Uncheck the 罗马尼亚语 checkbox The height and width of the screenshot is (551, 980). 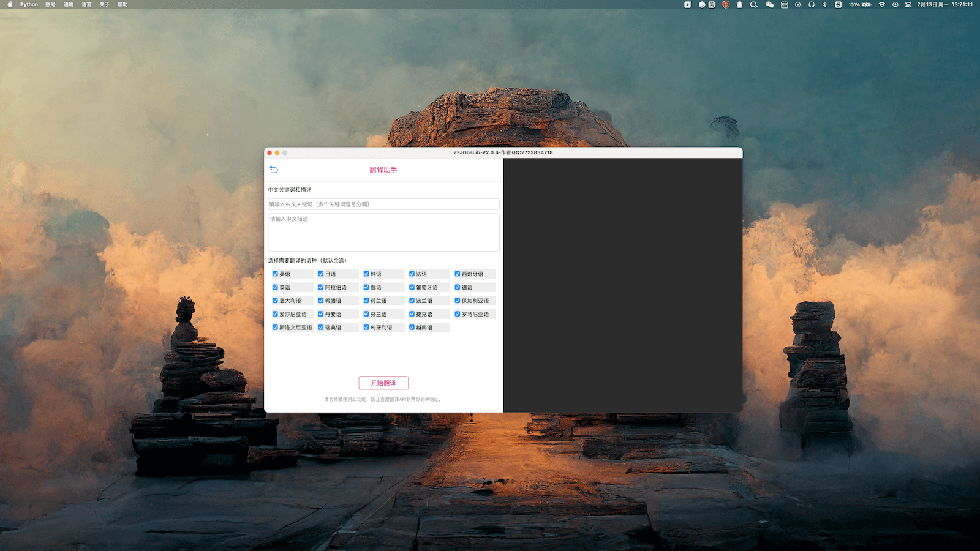pyautogui.click(x=458, y=314)
